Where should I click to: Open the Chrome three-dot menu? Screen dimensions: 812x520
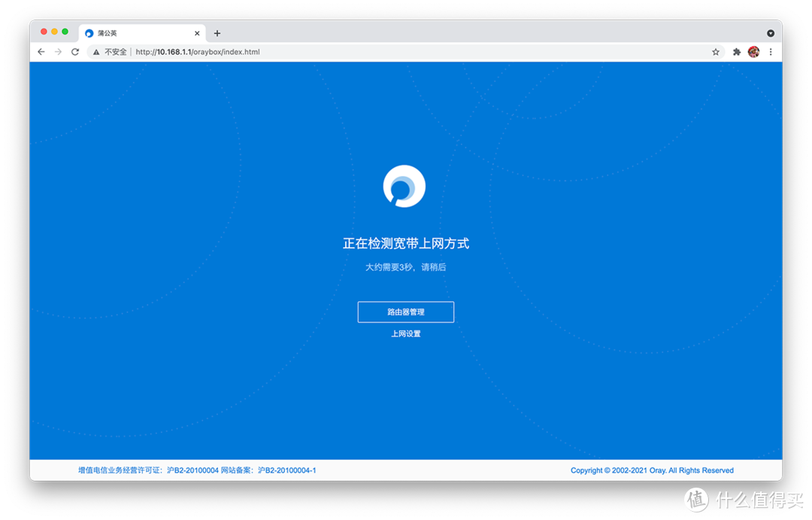pos(771,52)
